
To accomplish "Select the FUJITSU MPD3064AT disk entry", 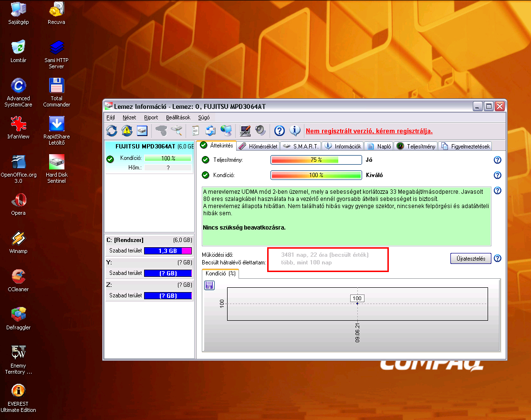I will click(149, 157).
